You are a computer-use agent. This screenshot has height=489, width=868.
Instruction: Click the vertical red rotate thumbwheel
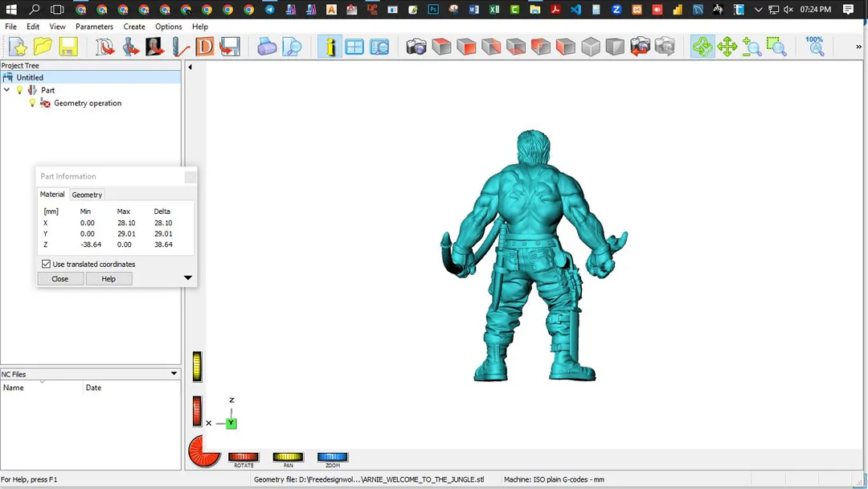(197, 411)
